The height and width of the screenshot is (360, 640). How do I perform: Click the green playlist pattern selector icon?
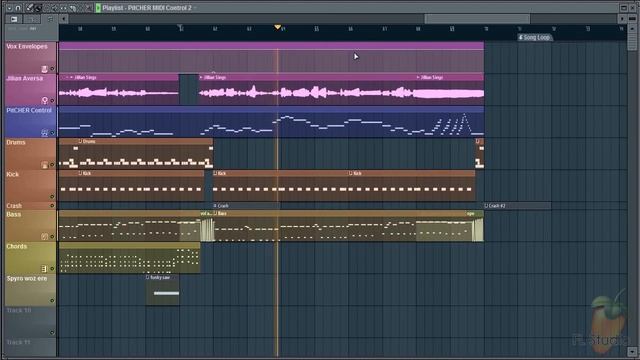tap(98, 8)
